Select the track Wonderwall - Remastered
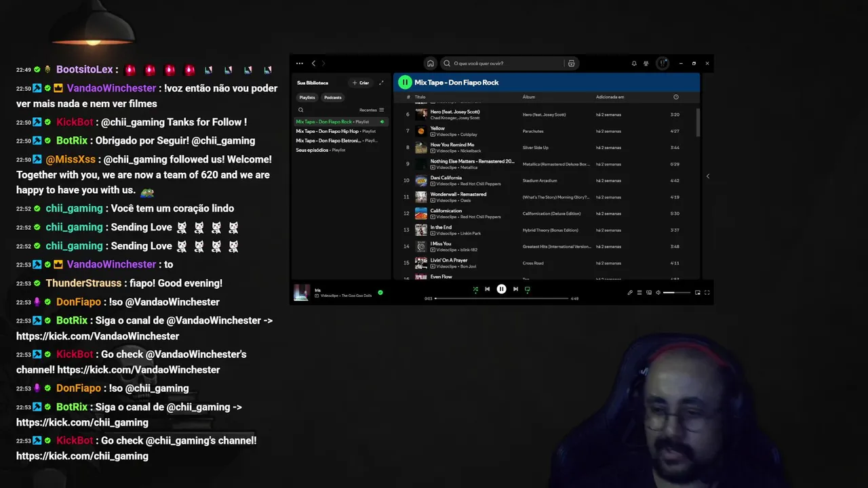Image resolution: width=868 pixels, height=488 pixels. (458, 194)
